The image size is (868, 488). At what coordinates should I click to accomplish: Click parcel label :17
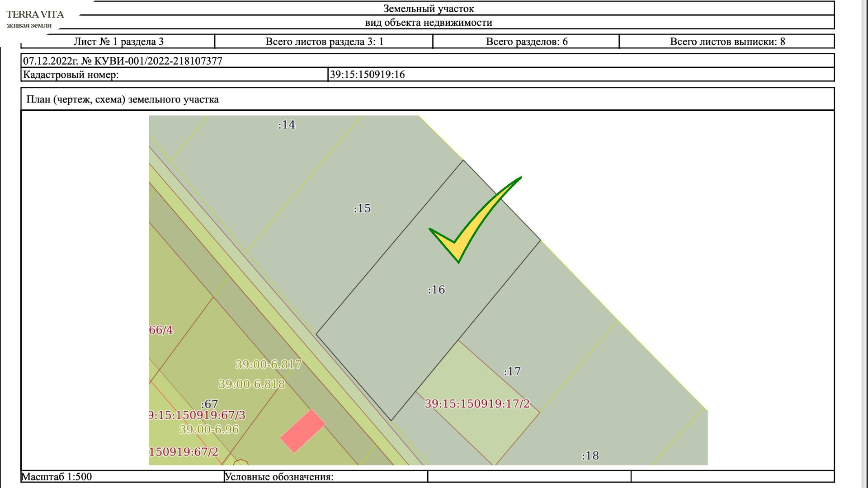point(512,371)
